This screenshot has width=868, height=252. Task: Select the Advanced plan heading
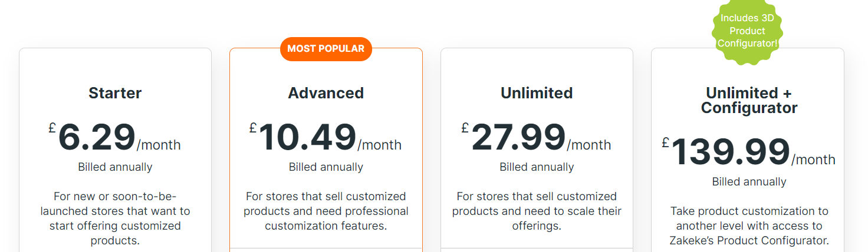pos(325,93)
